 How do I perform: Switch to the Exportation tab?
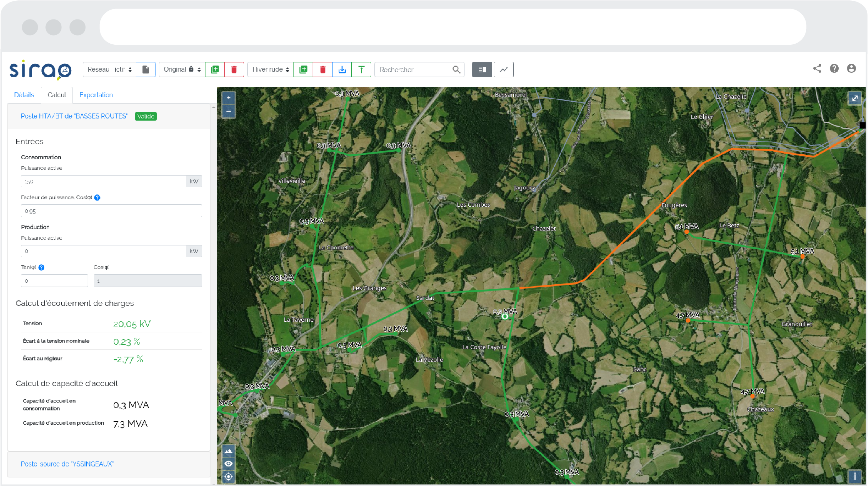click(96, 95)
